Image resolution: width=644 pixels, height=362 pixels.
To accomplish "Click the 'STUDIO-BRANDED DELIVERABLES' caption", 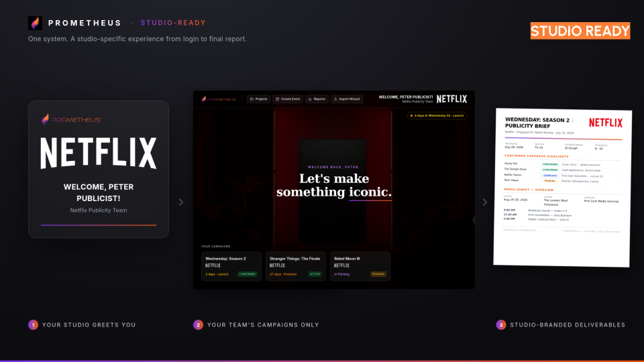I will pos(568,324).
